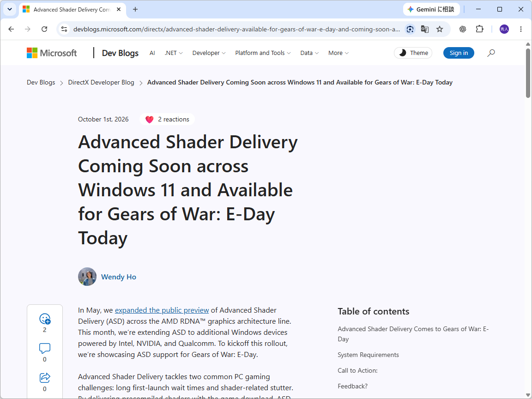Click the vertical scrollbar thumb
This screenshot has width=532, height=399.
(x=528, y=73)
